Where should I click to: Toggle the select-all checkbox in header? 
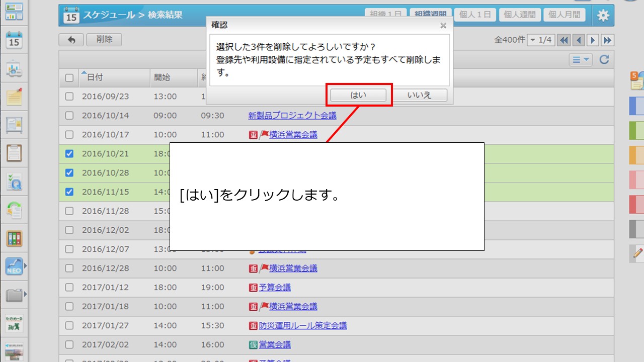(x=69, y=78)
